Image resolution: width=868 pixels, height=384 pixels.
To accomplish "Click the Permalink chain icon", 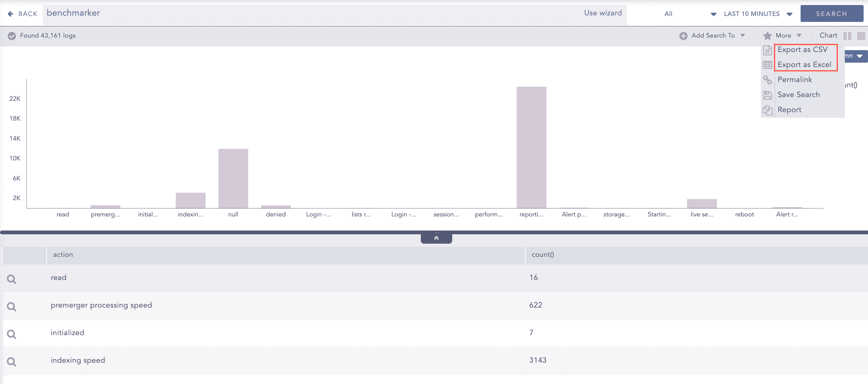I will point(767,80).
